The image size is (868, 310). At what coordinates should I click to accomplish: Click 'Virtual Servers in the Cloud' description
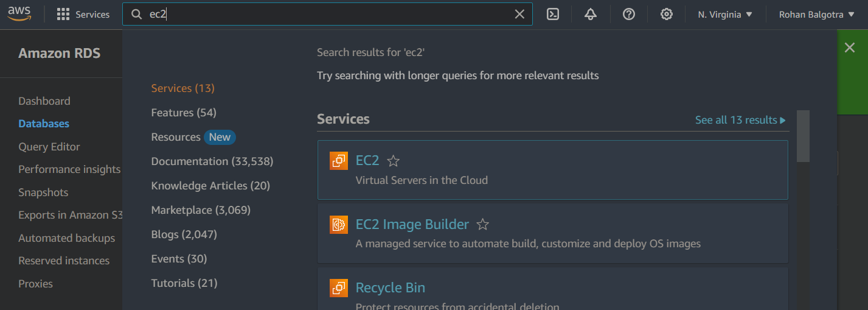[422, 180]
